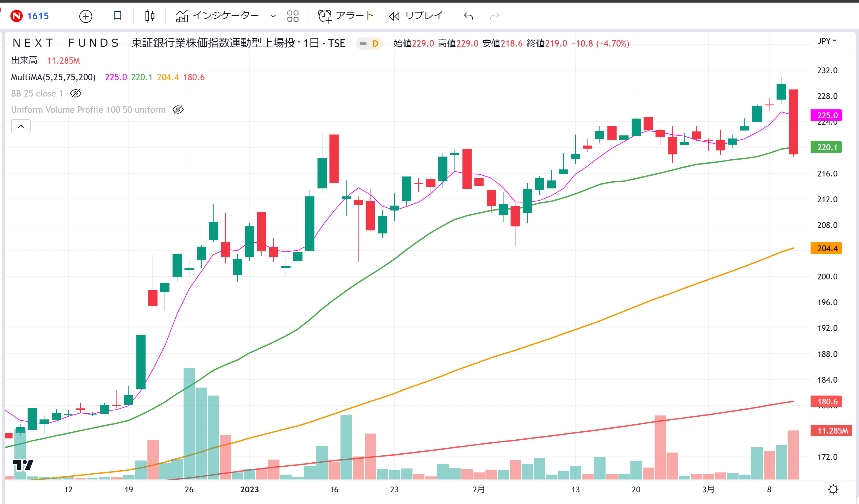Viewport: 859px width, 504px height.
Task: Click the 225.0 magenta price label
Action: pyautogui.click(x=826, y=115)
